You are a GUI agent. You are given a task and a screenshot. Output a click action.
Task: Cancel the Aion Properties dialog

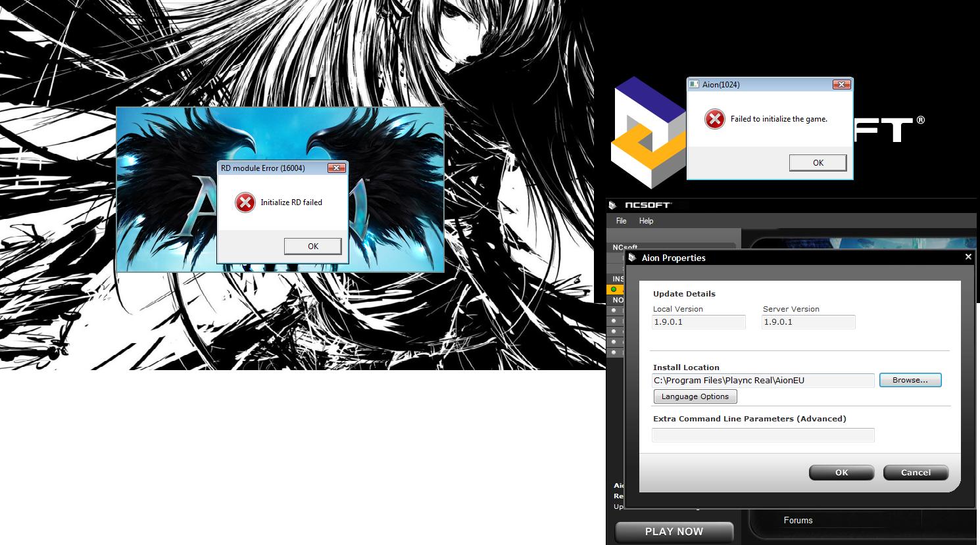click(916, 473)
